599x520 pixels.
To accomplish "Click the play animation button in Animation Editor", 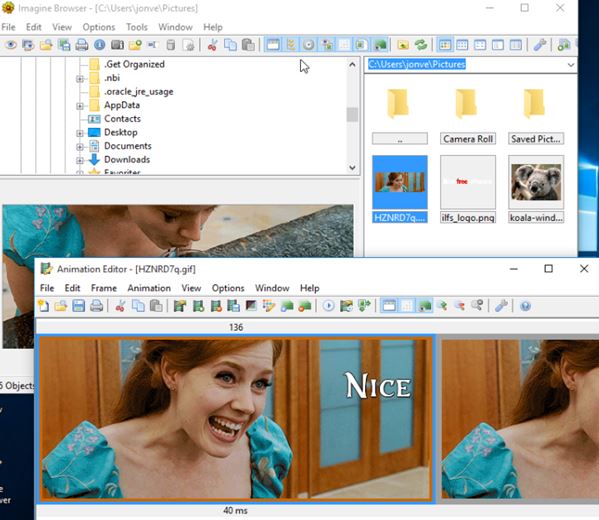I will tap(329, 306).
